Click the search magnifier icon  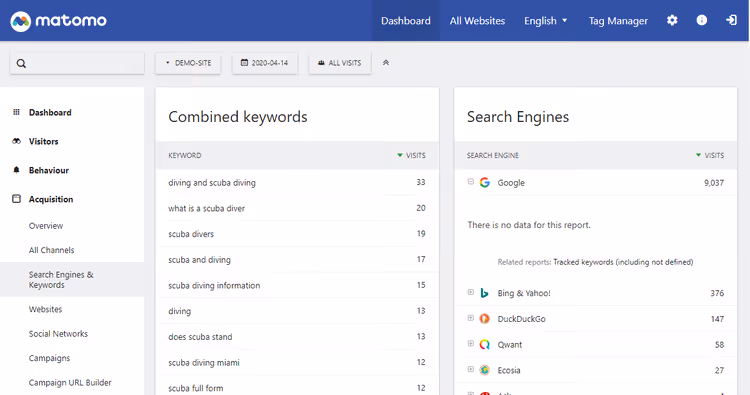21,63
